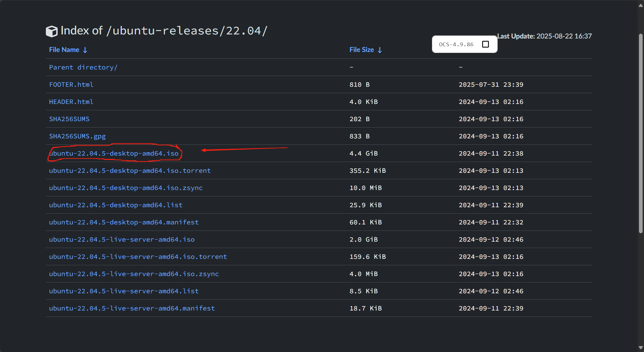Click the File Size sort arrow icon
Screen dimensions: 644x352
tap(380, 50)
